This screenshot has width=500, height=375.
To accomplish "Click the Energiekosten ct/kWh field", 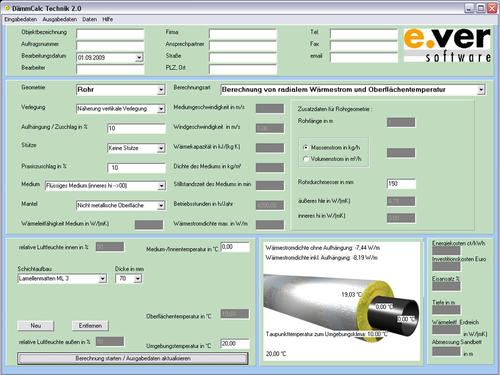I will [446, 251].
